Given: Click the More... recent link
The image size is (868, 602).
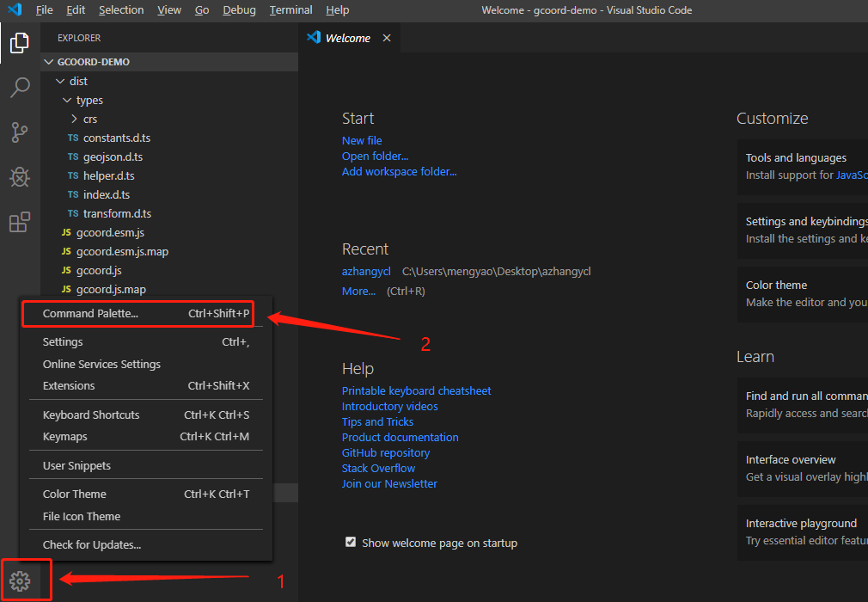Looking at the screenshot, I should click(358, 291).
